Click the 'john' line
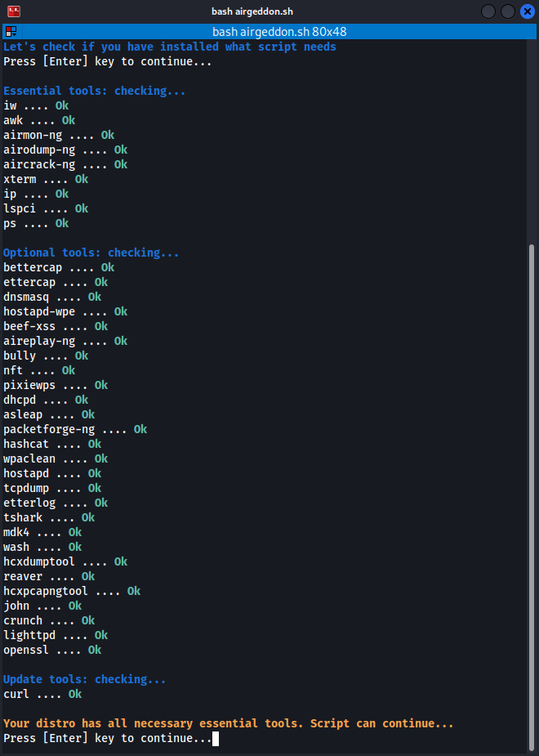The width and height of the screenshot is (539, 756). [x=42, y=606]
